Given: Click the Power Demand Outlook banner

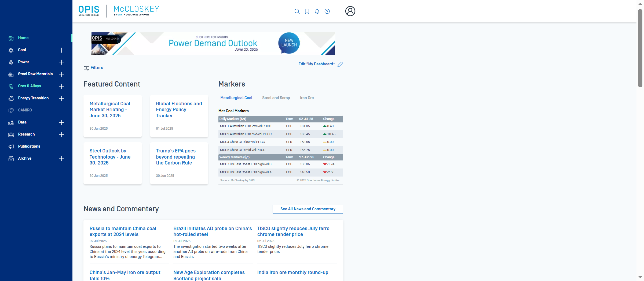Looking at the screenshot, I should 213,43.
